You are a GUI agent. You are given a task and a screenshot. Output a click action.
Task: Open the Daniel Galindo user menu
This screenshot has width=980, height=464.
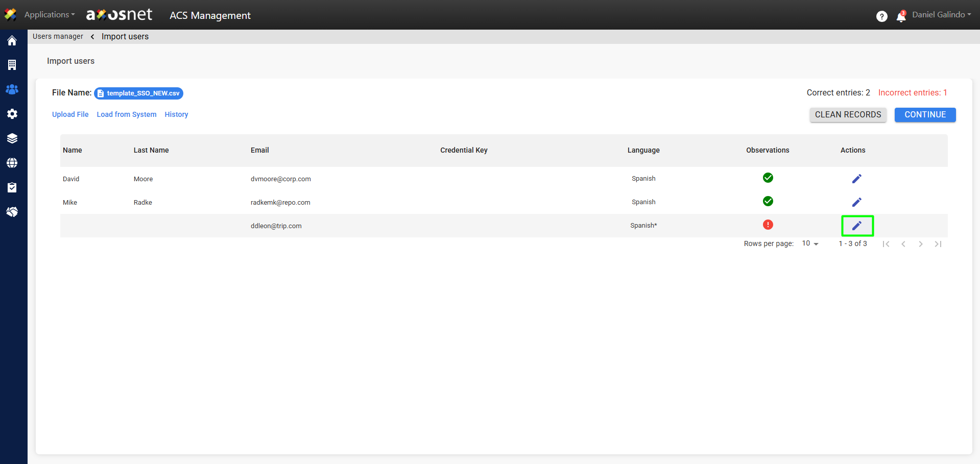pos(941,15)
